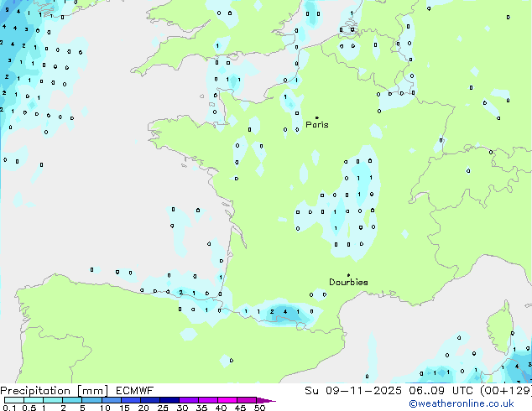Click the legend label '40'
The width and height of the screenshot is (532, 411).
coord(221,408)
